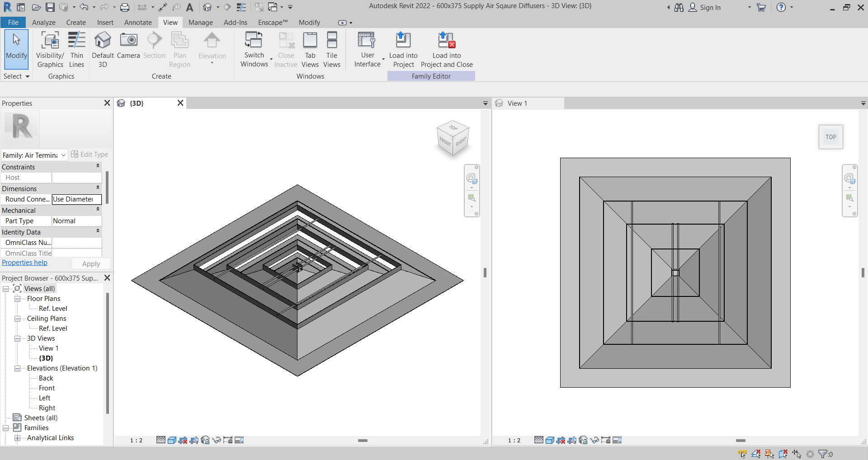
Task: Collapse the Mechanical section in Properties
Action: (98, 210)
